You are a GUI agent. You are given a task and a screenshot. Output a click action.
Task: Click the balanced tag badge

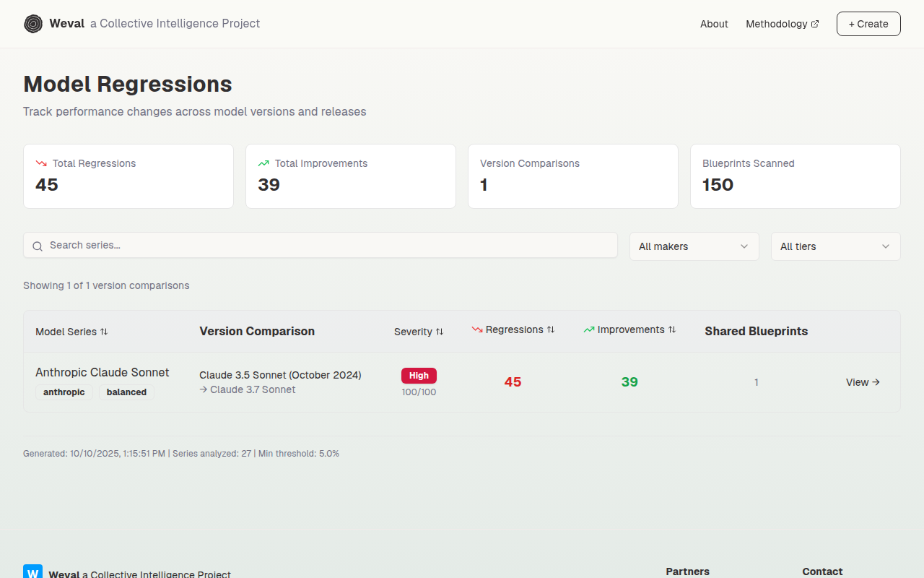point(126,392)
